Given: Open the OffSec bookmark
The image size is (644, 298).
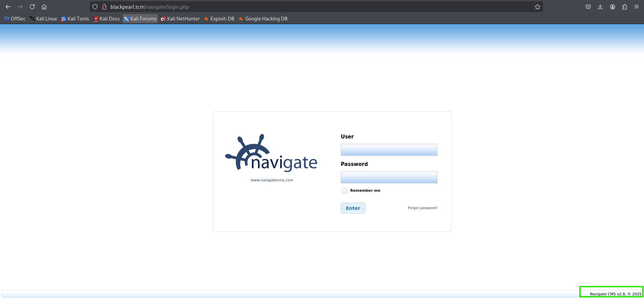Looking at the screenshot, I should 15,19.
